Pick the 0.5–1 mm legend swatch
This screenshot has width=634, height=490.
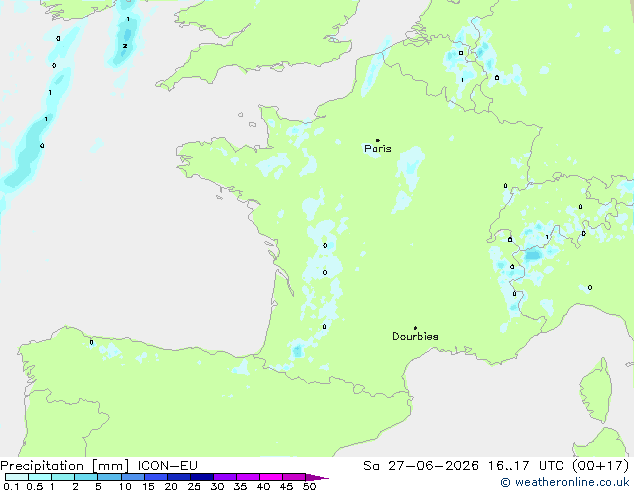[40, 477]
